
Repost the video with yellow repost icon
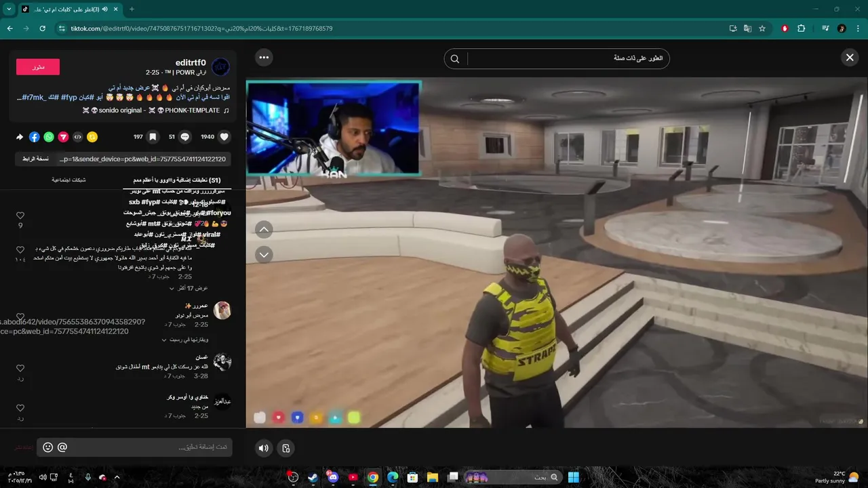(x=92, y=137)
